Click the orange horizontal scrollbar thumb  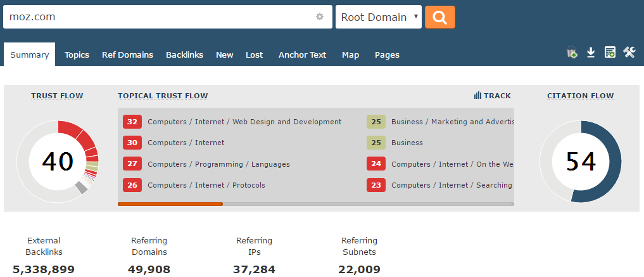170,204
